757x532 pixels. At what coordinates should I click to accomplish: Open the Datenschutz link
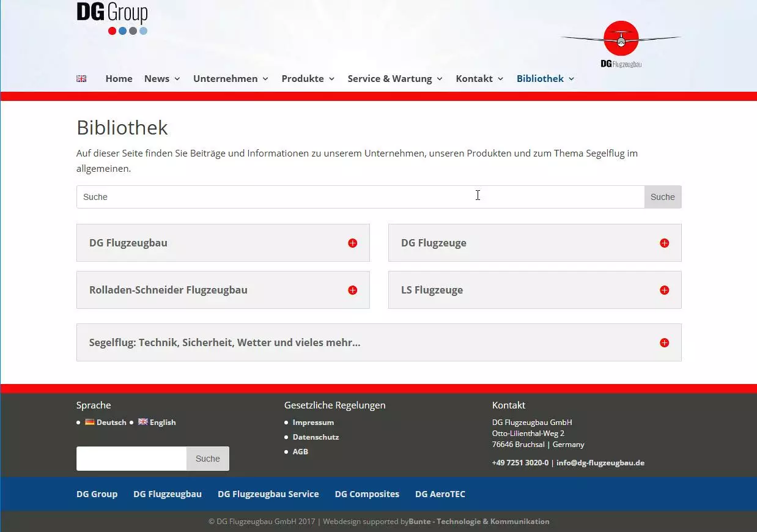tap(316, 437)
